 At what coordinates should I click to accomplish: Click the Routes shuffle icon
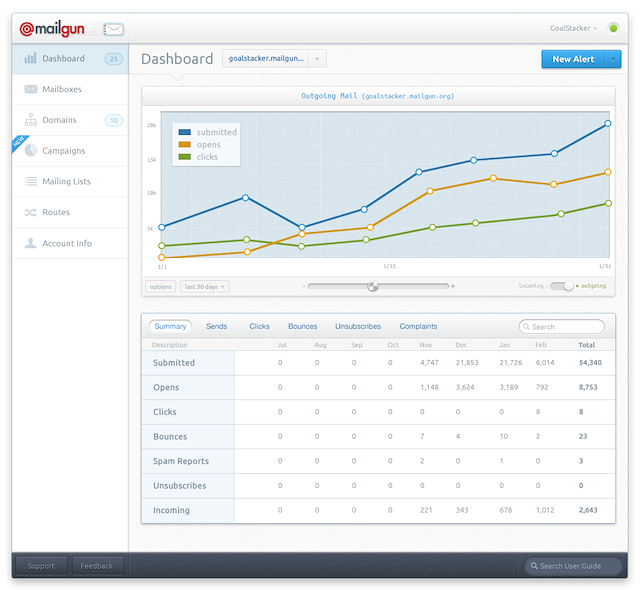31,212
